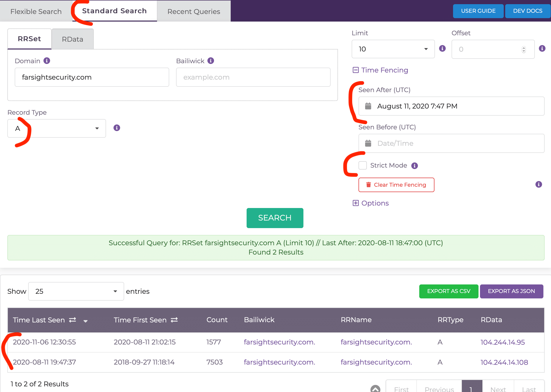Click the RRType column header
The height and width of the screenshot is (392, 551).
pos(451,320)
